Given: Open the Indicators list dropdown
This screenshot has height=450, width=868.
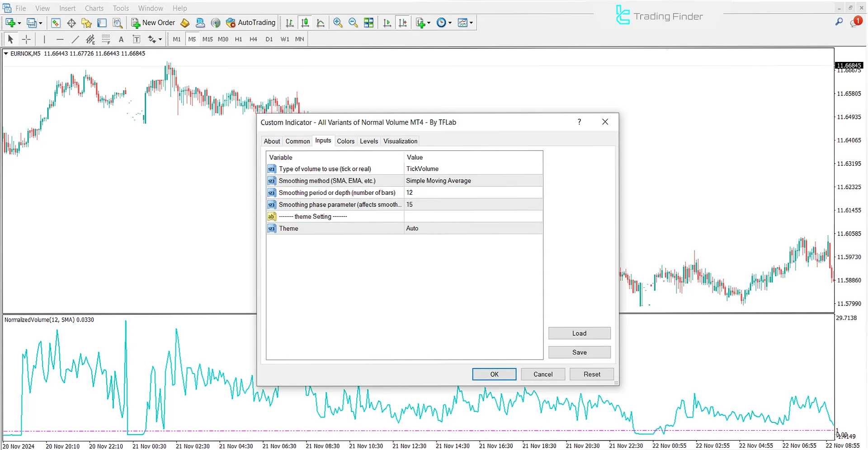Looking at the screenshot, I should [471, 23].
